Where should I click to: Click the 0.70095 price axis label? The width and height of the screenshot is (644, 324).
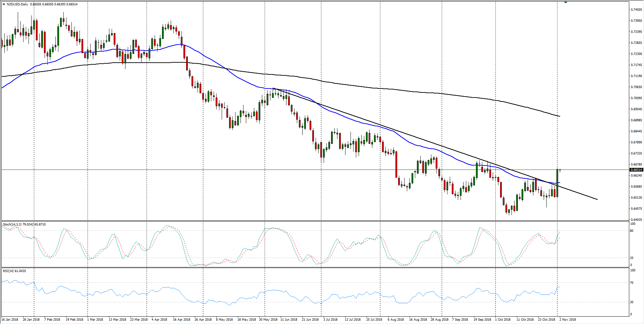coord(636,98)
